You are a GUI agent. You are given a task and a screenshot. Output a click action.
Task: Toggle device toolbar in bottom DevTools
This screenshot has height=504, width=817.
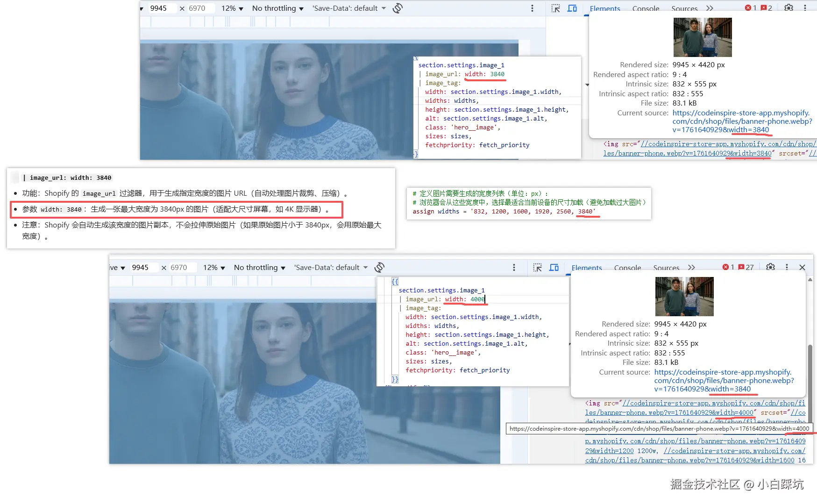[554, 267]
